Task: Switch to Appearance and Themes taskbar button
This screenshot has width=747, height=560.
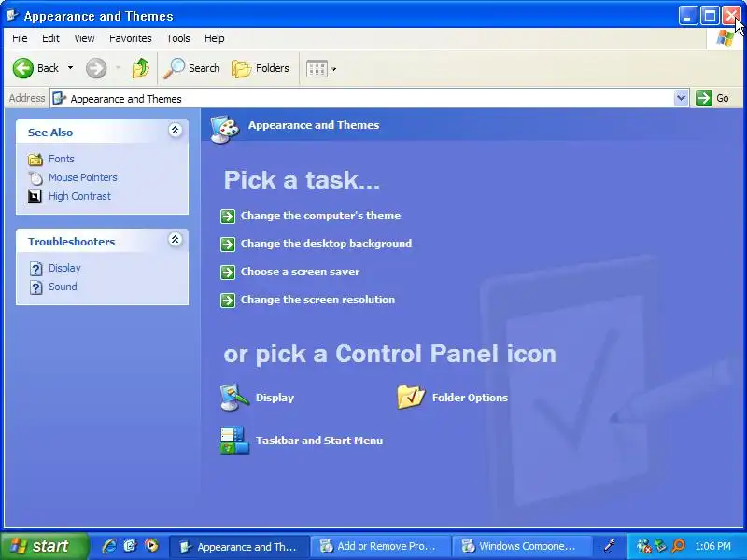Action: click(x=239, y=546)
